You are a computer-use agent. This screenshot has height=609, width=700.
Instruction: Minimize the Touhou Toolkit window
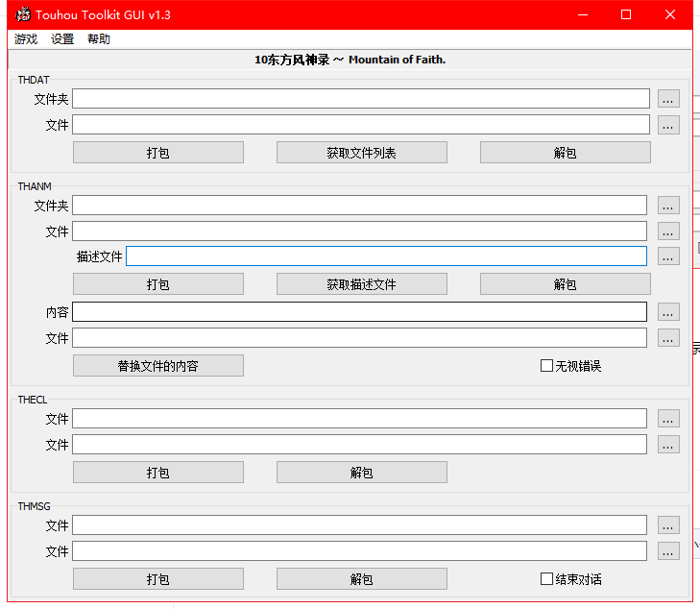click(x=583, y=14)
